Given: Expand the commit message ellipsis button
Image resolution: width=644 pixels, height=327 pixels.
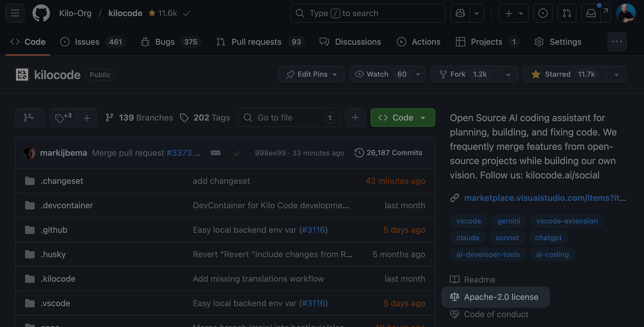Looking at the screenshot, I should click(x=216, y=153).
